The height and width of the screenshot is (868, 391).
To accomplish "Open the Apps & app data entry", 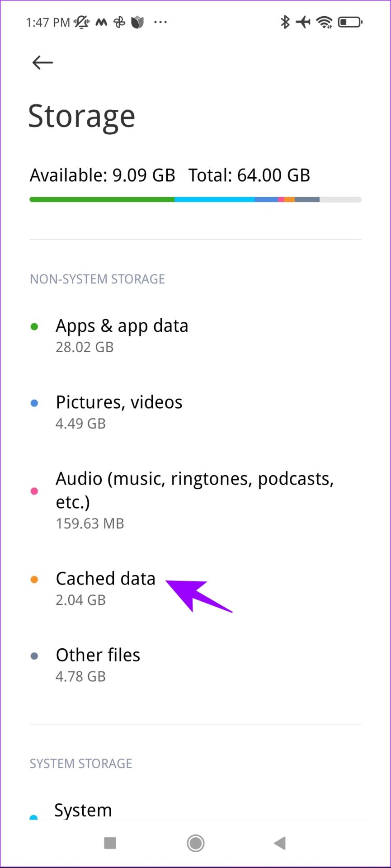I will pyautogui.click(x=122, y=335).
